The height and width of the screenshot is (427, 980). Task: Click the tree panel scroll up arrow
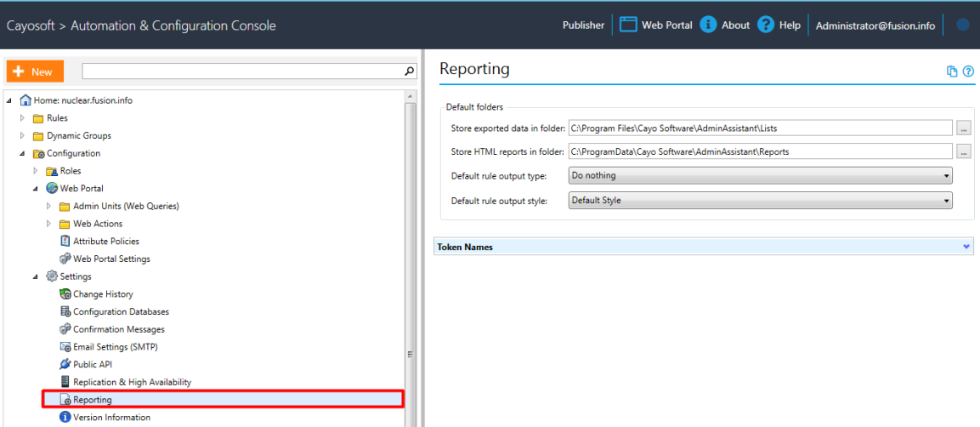pyautogui.click(x=410, y=96)
